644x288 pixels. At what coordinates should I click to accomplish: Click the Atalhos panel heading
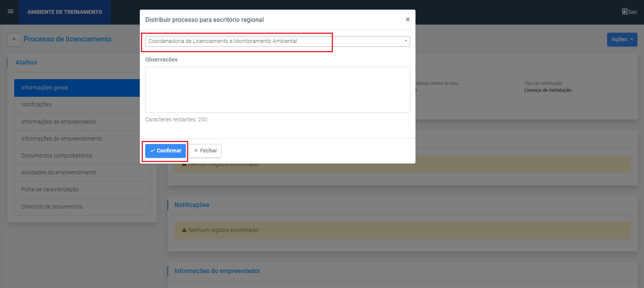pyautogui.click(x=26, y=62)
